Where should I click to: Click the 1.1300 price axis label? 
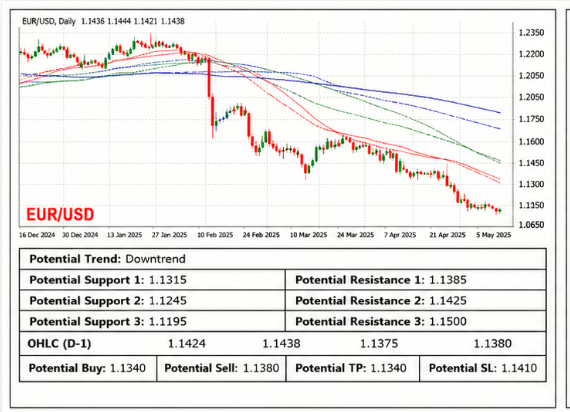[x=531, y=184]
